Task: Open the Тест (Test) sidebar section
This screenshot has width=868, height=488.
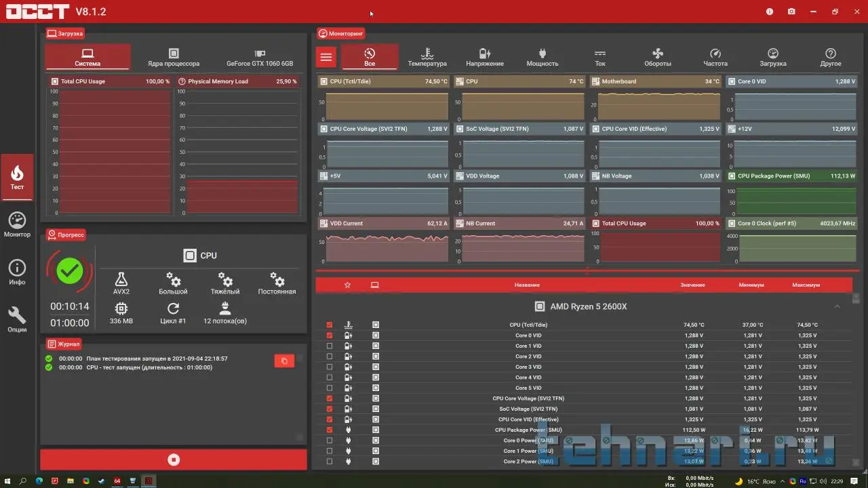Action: (17, 177)
